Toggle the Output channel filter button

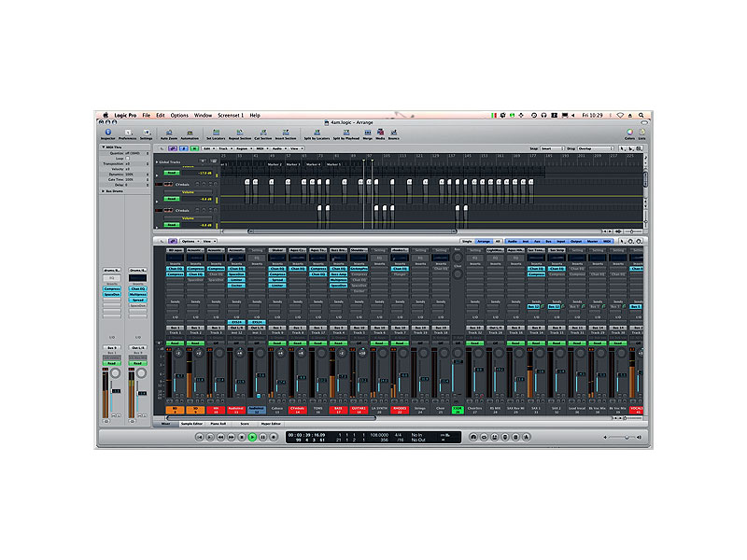pyautogui.click(x=576, y=242)
